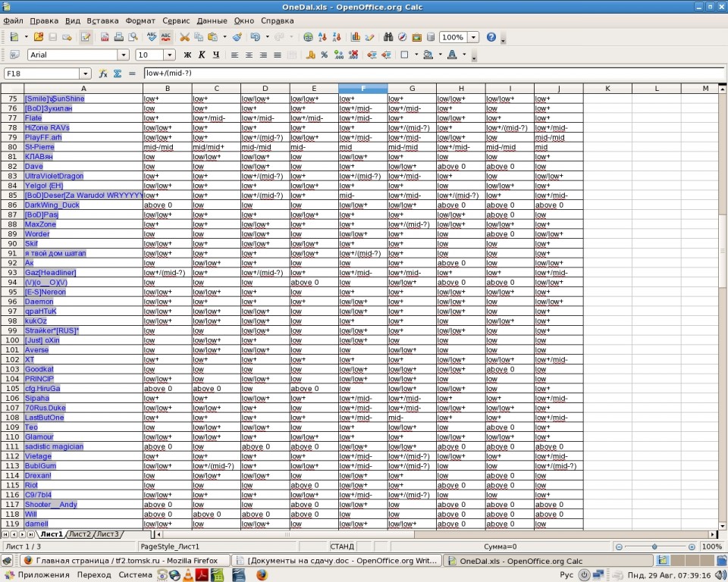Screen dimensions: 728x582
Task: Click the Data Sources icon
Action: 431,37
